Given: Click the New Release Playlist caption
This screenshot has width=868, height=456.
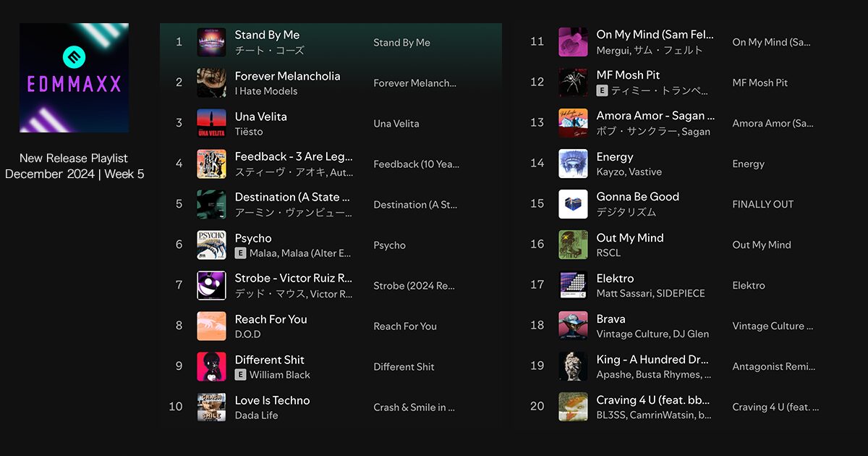Looking at the screenshot, I should [x=74, y=158].
